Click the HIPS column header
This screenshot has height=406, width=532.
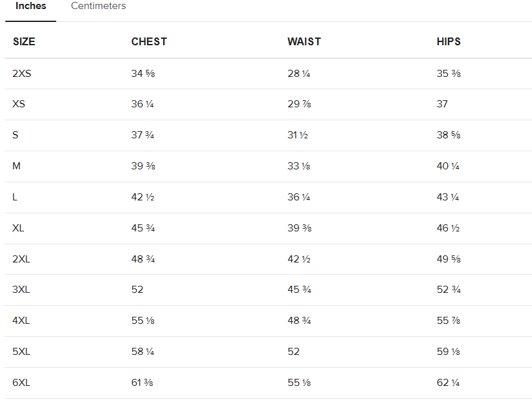pyautogui.click(x=449, y=41)
